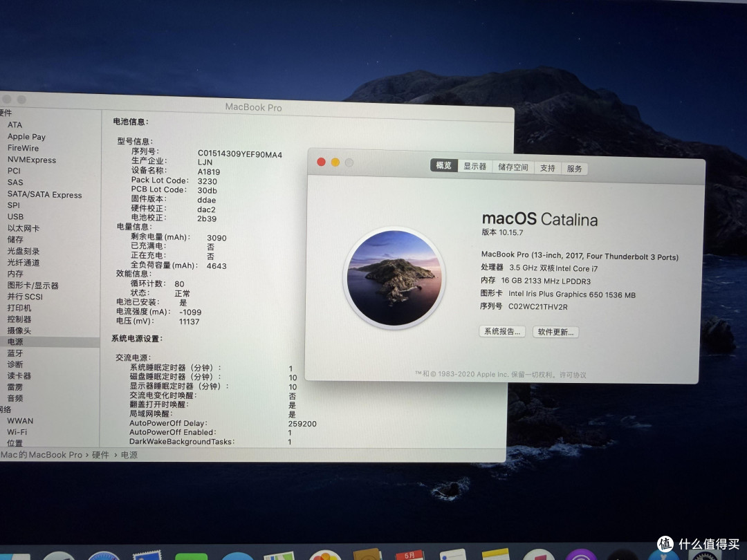The width and height of the screenshot is (747, 560).
Task: Click 硬件 in the bottom path bar
Action: tap(100, 455)
